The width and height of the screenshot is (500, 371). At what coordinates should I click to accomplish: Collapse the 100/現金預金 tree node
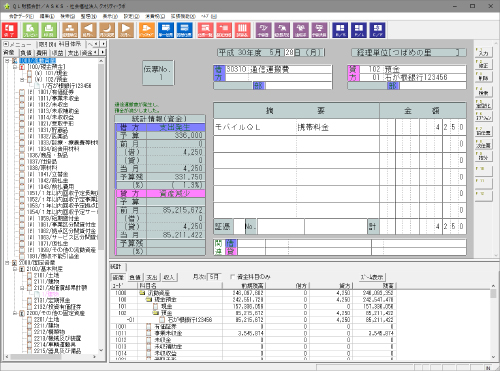pyautogui.click(x=15, y=67)
